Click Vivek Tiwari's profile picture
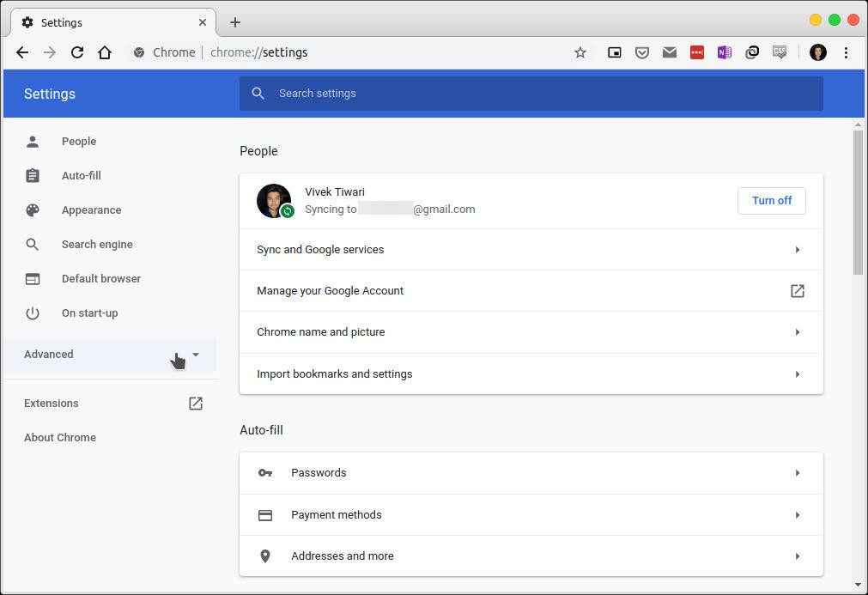Image resolution: width=868 pixels, height=595 pixels. point(274,201)
